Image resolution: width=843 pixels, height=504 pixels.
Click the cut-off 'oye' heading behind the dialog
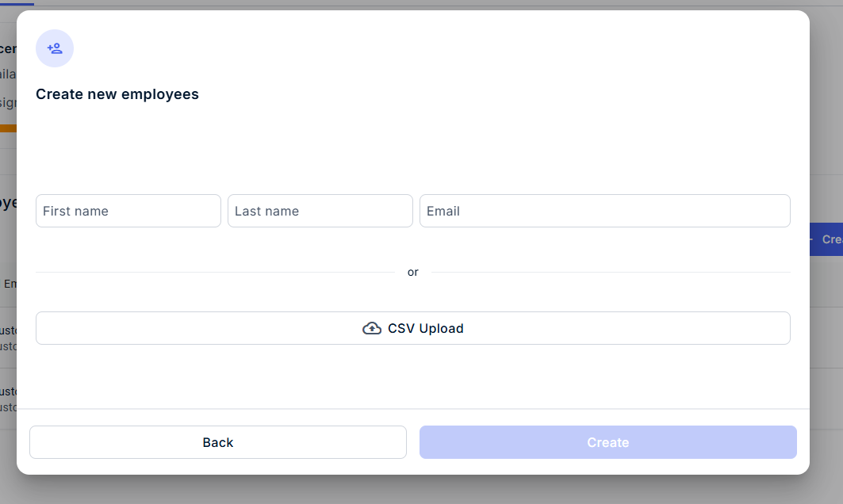[8, 203]
